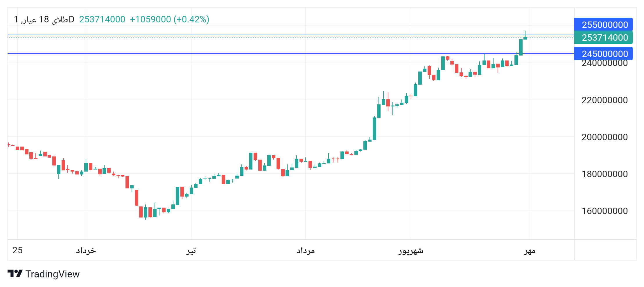Click the green 253714000 current price tag

[603, 38]
